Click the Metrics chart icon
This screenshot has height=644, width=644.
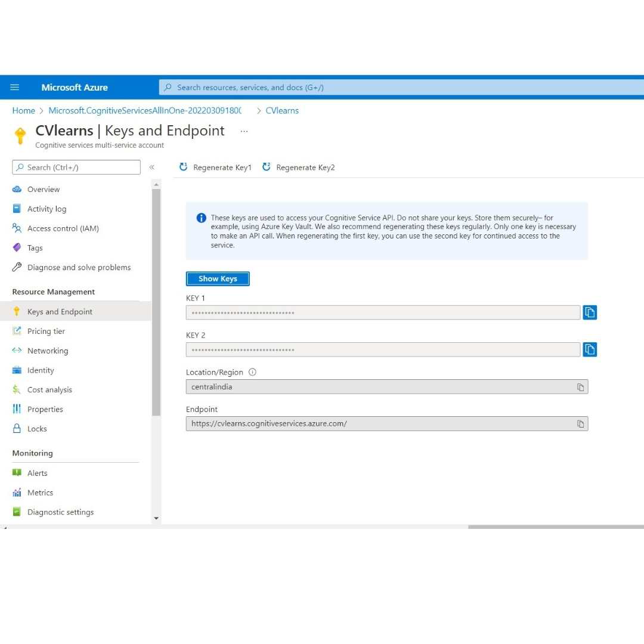pyautogui.click(x=17, y=492)
